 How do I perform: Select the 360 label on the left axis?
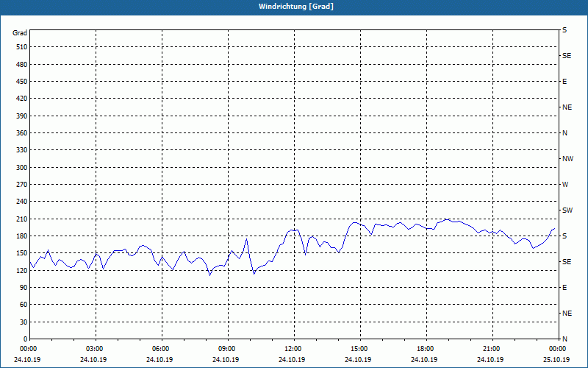tap(22, 133)
